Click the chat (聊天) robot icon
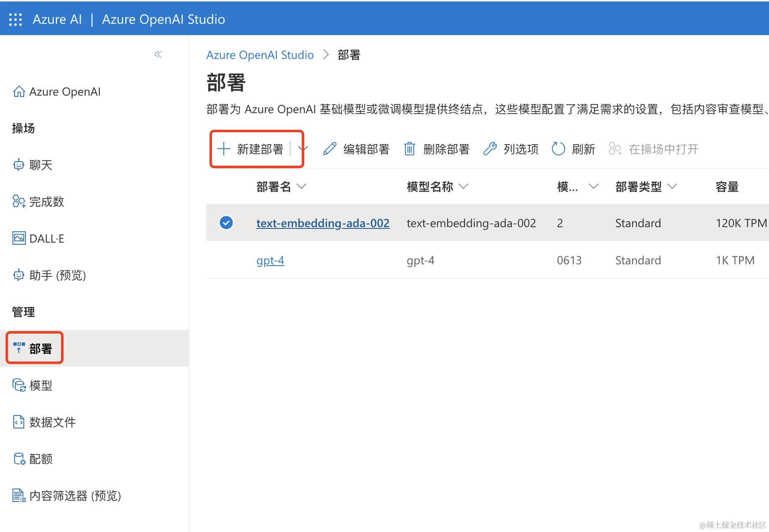 (x=19, y=165)
